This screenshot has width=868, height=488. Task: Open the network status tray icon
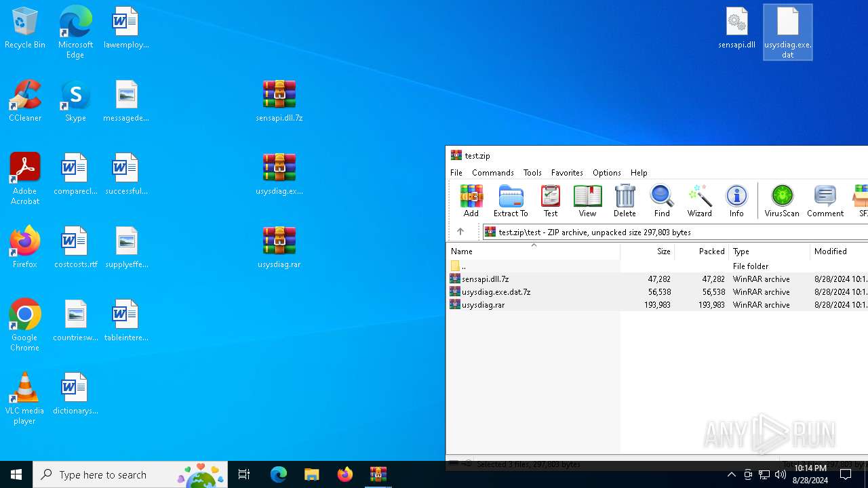(x=764, y=474)
